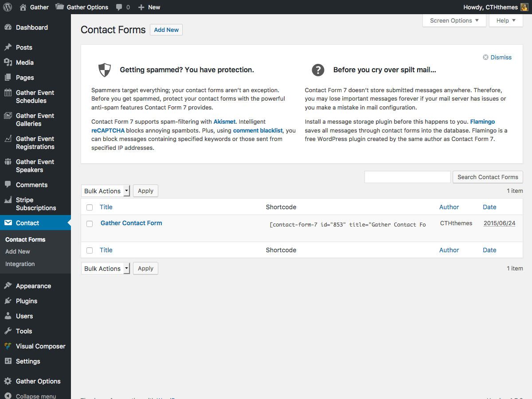Screen dimensions: 532x399
Task: Click the Tools wrench icon
Action: tap(8, 331)
